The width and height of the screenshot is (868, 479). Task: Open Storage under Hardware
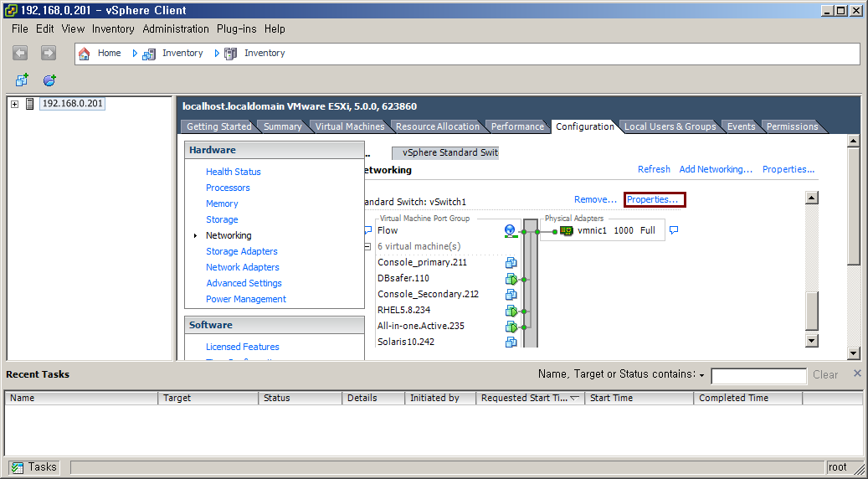[x=222, y=220]
